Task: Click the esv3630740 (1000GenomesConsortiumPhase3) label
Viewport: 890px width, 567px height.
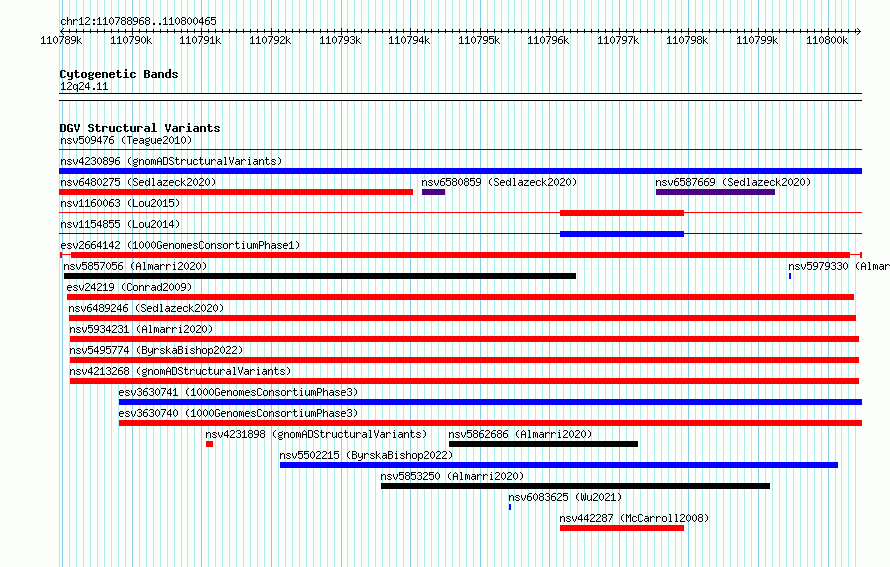Action: [x=238, y=413]
